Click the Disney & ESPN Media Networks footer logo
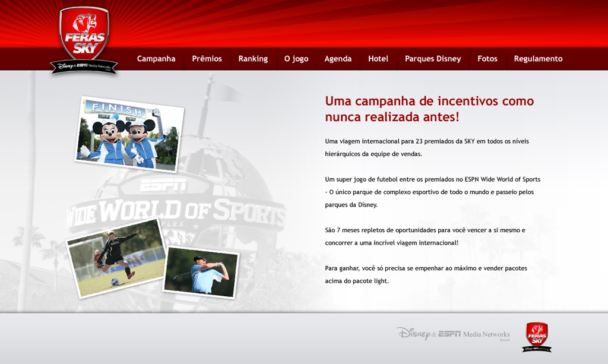 [453, 334]
